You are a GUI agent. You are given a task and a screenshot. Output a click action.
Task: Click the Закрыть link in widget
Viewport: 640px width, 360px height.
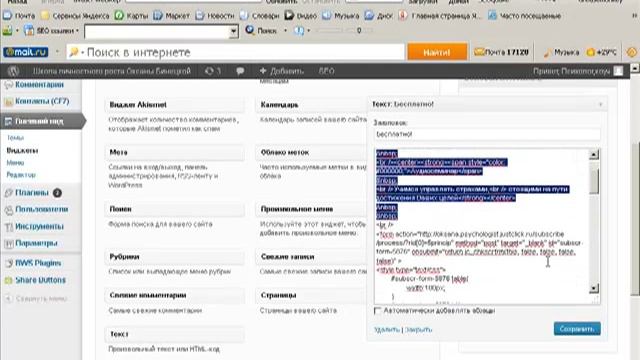pyautogui.click(x=418, y=329)
